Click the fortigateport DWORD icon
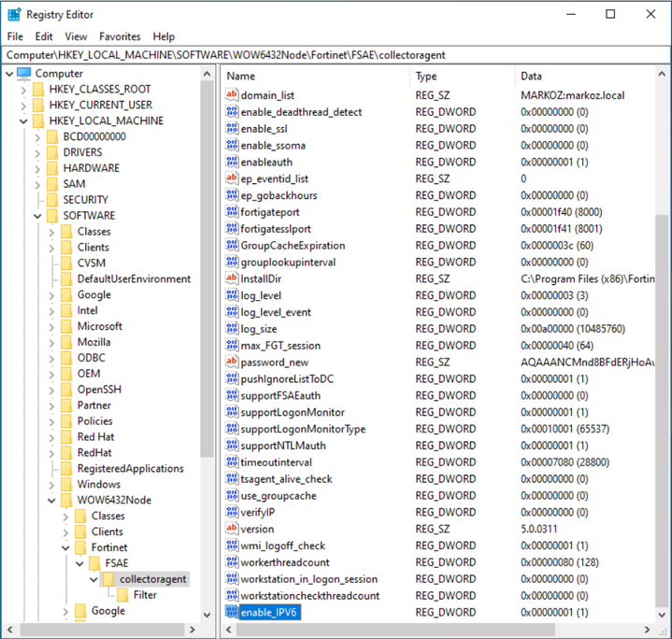672x639 pixels. (232, 211)
